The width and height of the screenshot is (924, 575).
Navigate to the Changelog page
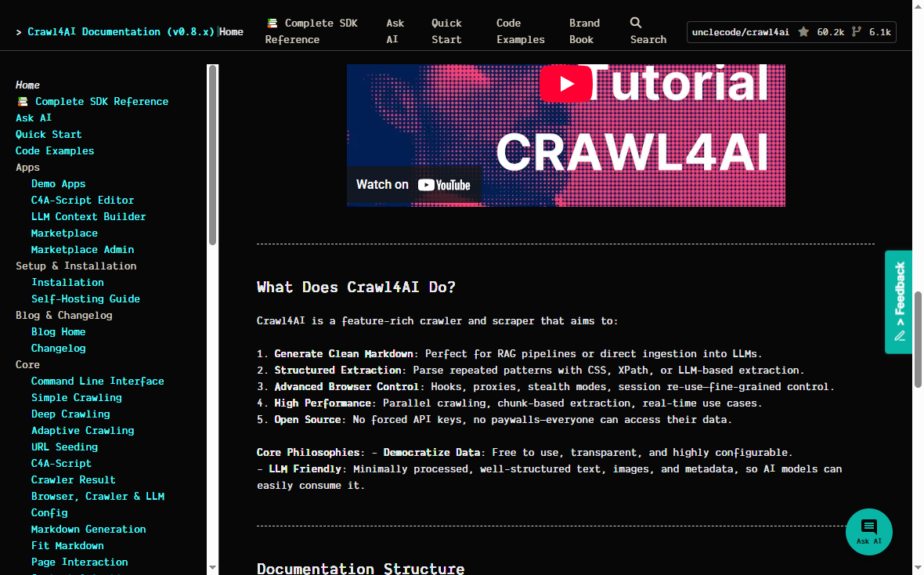point(59,348)
